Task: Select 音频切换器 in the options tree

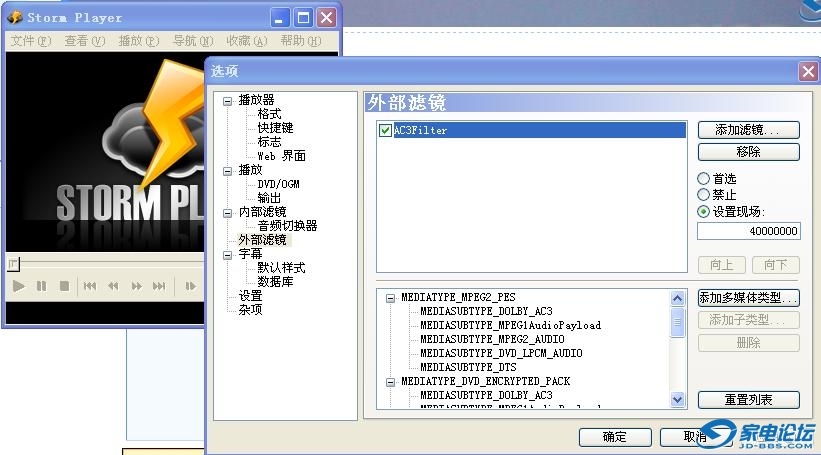Action: pyautogui.click(x=287, y=226)
